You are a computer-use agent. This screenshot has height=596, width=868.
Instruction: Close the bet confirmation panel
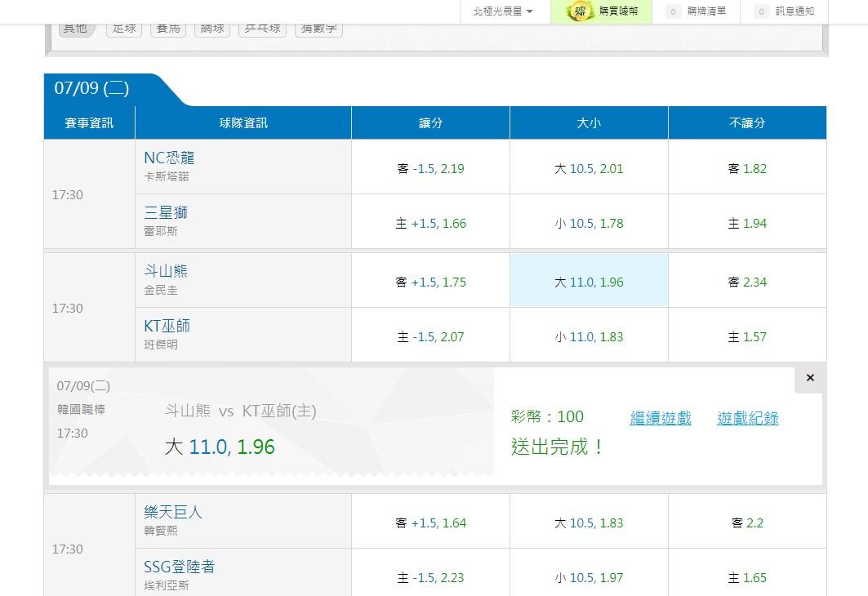click(810, 378)
